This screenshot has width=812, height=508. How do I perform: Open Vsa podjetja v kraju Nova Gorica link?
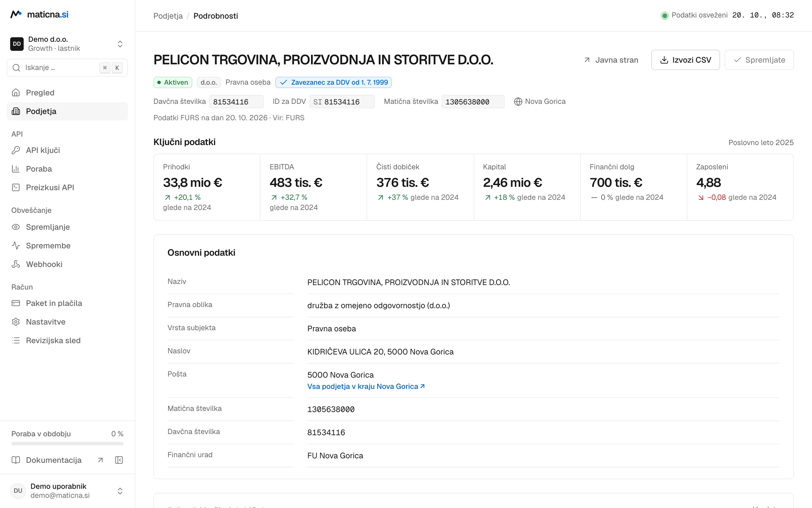click(366, 386)
